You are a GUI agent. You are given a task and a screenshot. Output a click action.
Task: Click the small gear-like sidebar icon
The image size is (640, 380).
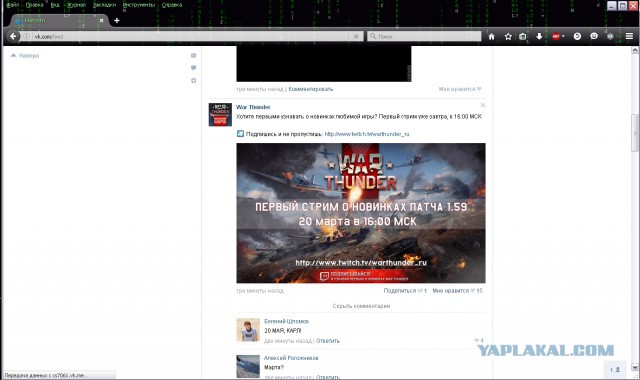[193, 80]
